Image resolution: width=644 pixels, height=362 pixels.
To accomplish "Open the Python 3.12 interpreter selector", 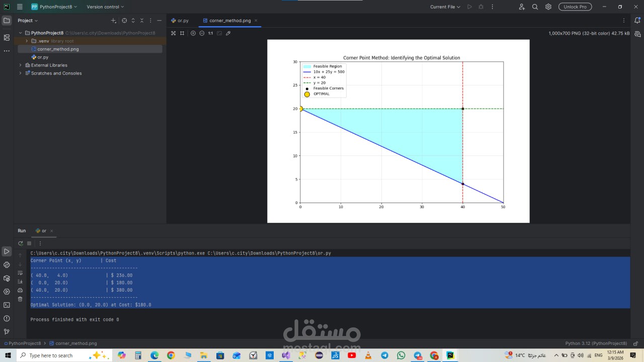I will [596, 343].
